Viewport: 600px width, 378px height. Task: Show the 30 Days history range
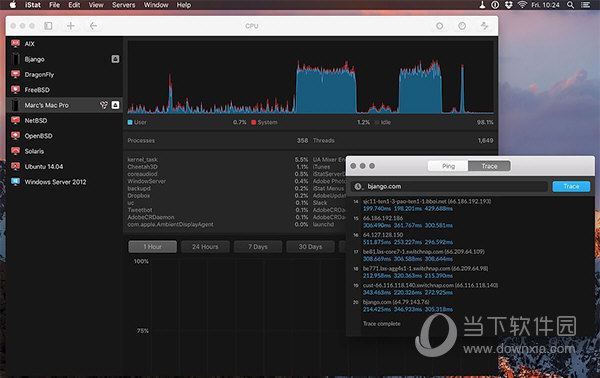310,247
